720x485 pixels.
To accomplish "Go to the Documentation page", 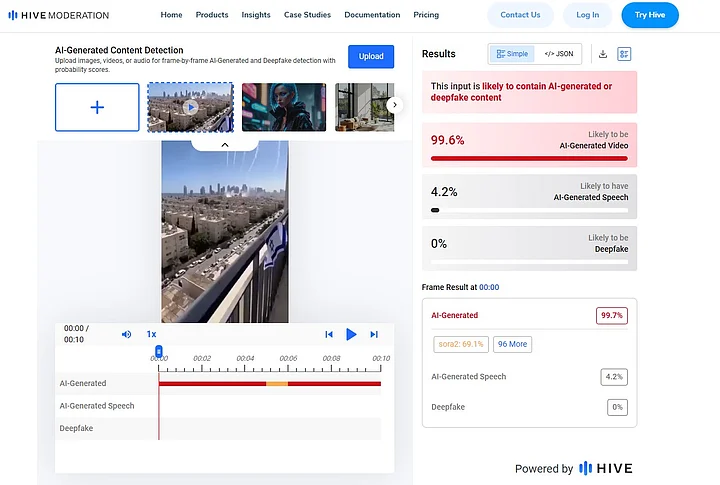I will pos(372,15).
